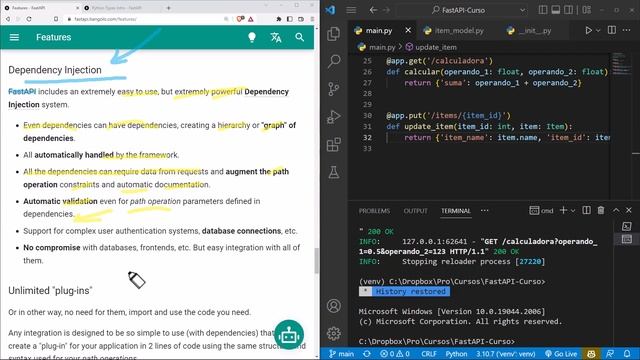
Task: Toggle light/dark mode with the lightbulb icon
Action: click(x=252, y=37)
